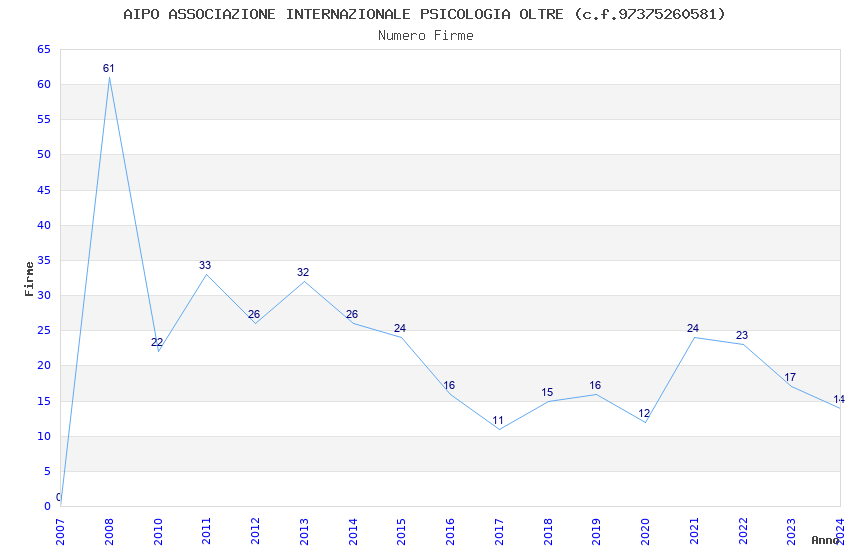Select y-axis tick value 20

pos(44,366)
